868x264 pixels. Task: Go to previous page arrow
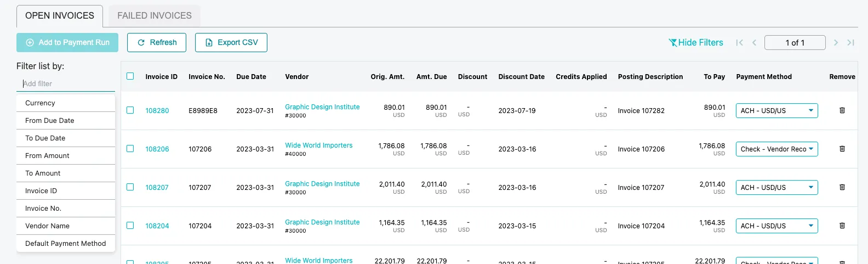[x=754, y=42]
